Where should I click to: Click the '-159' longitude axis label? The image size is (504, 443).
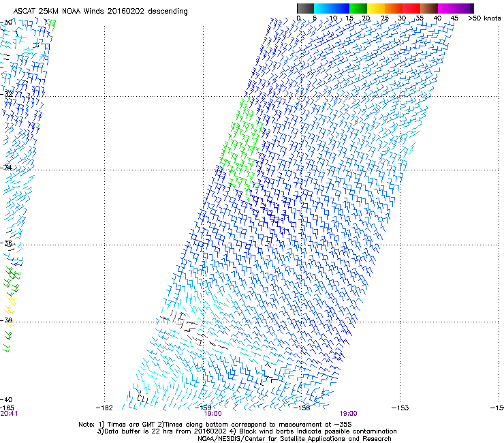[204, 408]
